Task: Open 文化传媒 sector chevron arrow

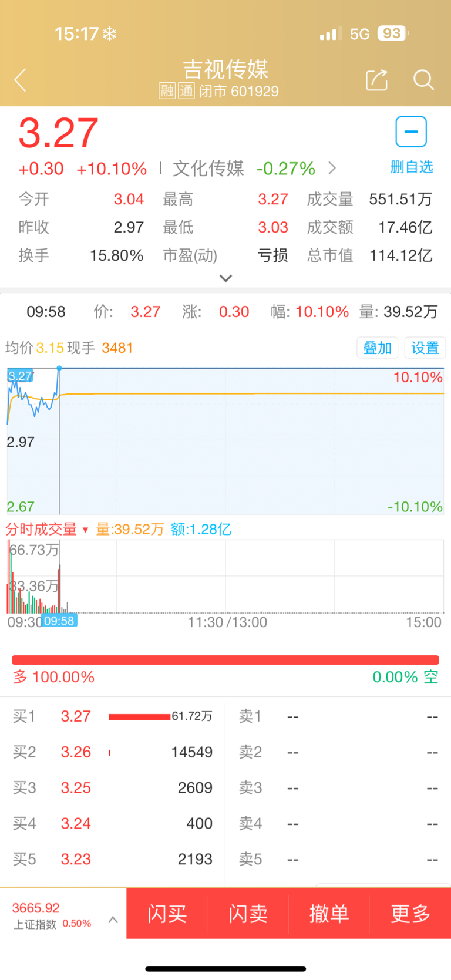Action: pos(332,169)
